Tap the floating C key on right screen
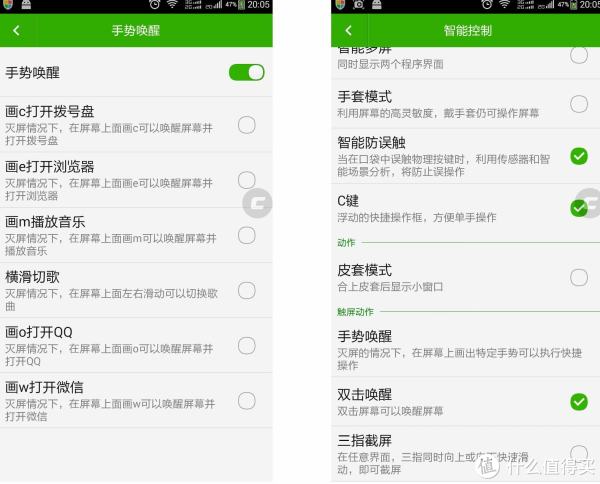Viewport: 600px width, 484px height. (x=590, y=203)
